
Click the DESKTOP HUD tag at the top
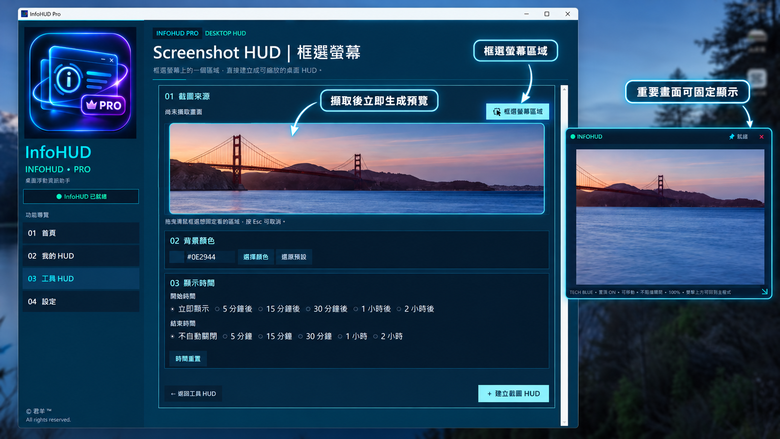[x=225, y=33]
